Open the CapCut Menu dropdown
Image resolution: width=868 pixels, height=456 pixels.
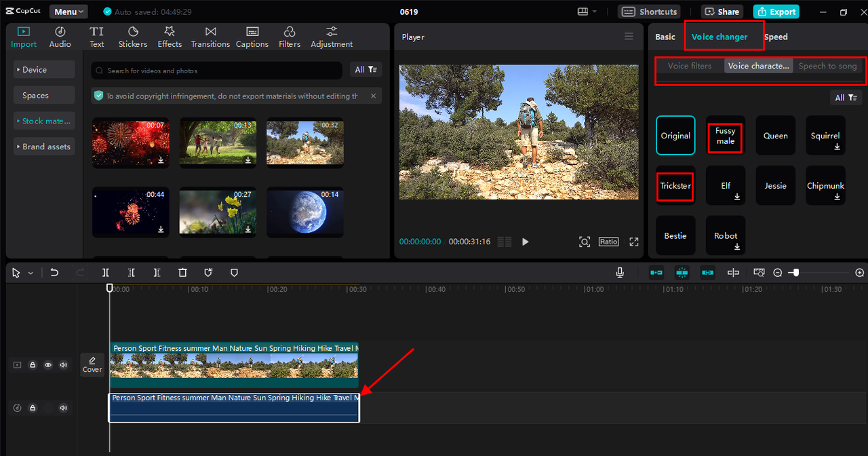click(68, 12)
